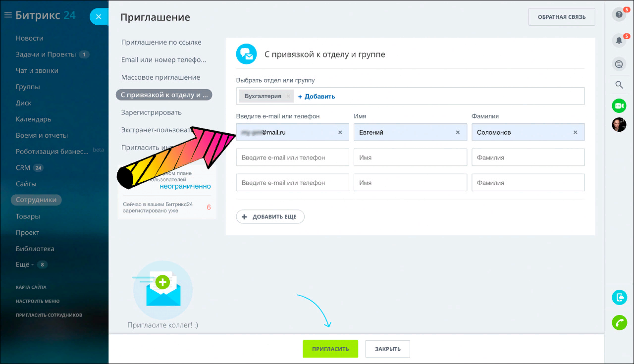Select the Массовое приглашение tab
This screenshot has height=364, width=634.
pyautogui.click(x=160, y=77)
